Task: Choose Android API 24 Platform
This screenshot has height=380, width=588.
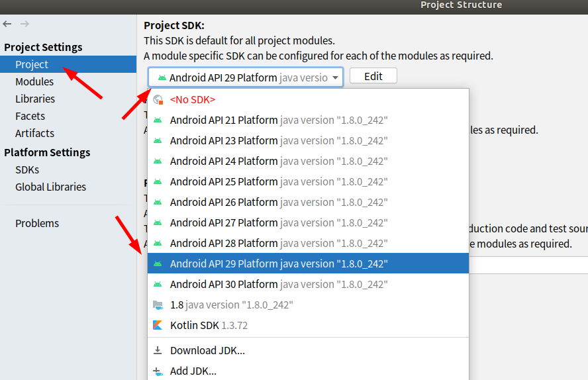Action: (x=309, y=161)
